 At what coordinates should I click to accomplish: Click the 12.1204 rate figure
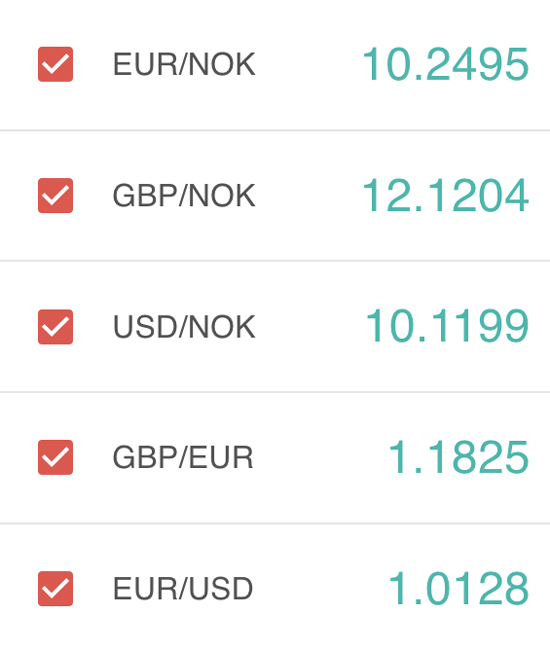(x=446, y=196)
